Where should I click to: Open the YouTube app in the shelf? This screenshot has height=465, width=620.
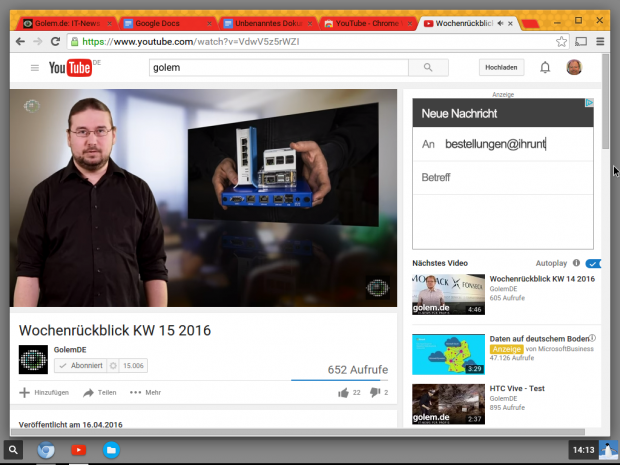tap(79, 450)
